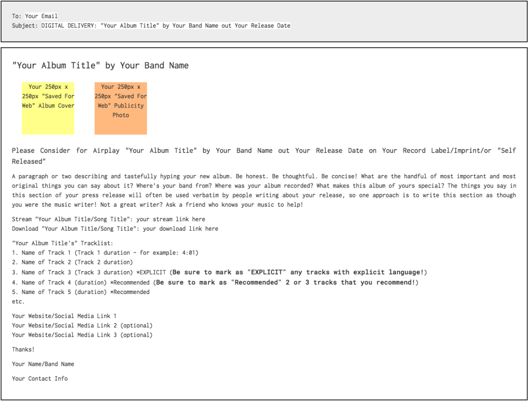Click the "Your Contact Info" line
Viewport: 532px width, 401px height.
(39, 379)
